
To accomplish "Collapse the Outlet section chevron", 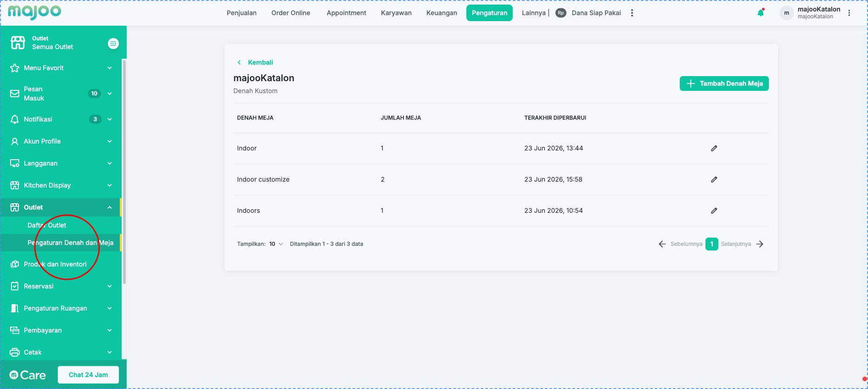I will coord(110,207).
